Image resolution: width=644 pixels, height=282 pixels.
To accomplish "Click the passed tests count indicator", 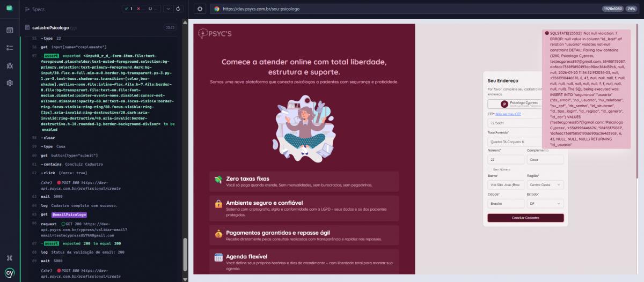I will pyautogui.click(x=128, y=9).
